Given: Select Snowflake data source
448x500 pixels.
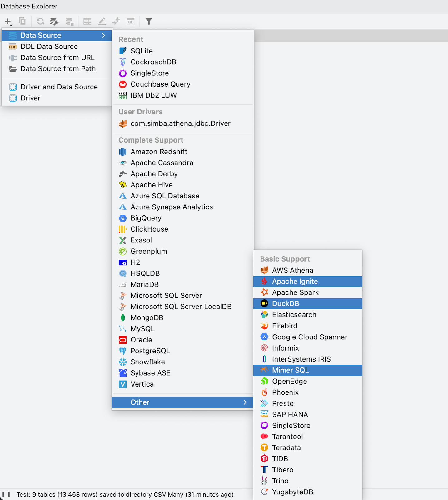Looking at the screenshot, I should click(x=183, y=362).
